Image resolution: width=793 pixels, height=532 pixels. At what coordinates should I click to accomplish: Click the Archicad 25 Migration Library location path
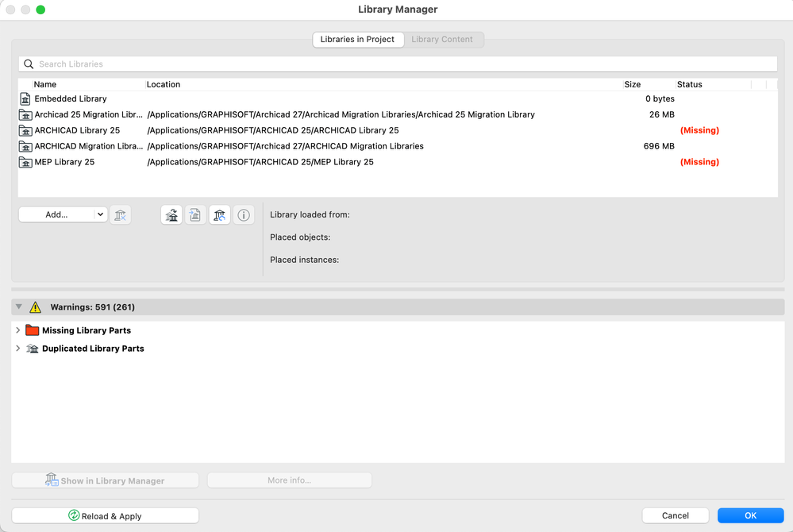(341, 115)
